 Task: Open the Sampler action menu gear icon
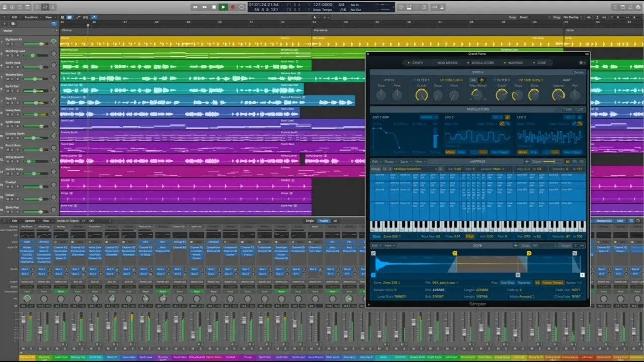coord(580,63)
